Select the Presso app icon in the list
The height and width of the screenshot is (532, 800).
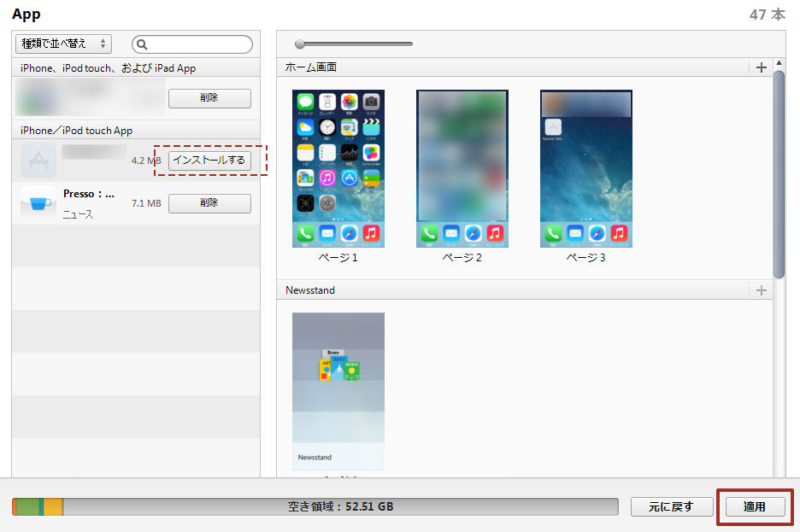(38, 202)
